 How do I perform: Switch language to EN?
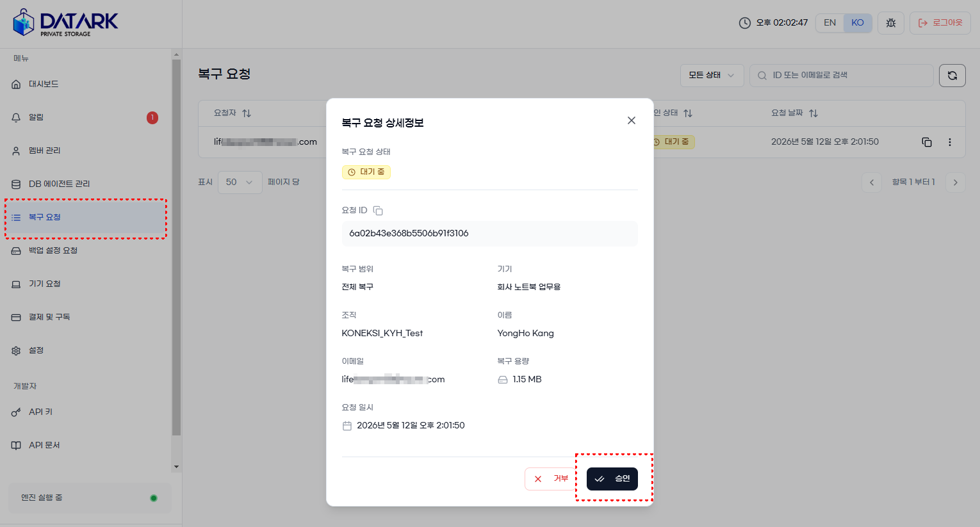[829, 22]
